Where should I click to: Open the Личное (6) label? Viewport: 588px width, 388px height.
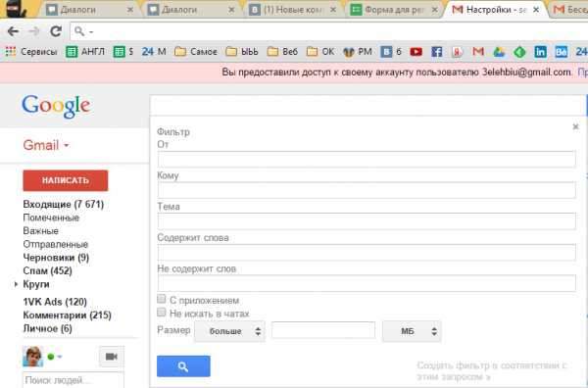[48, 328]
